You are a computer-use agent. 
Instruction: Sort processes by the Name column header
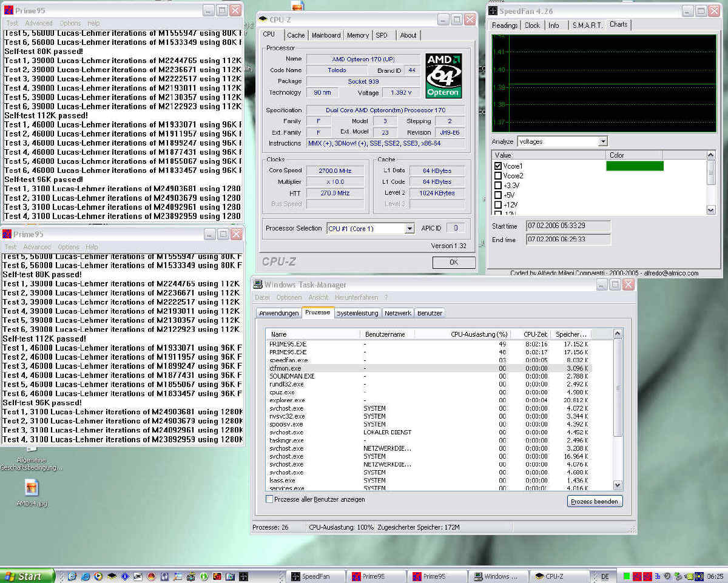point(314,334)
